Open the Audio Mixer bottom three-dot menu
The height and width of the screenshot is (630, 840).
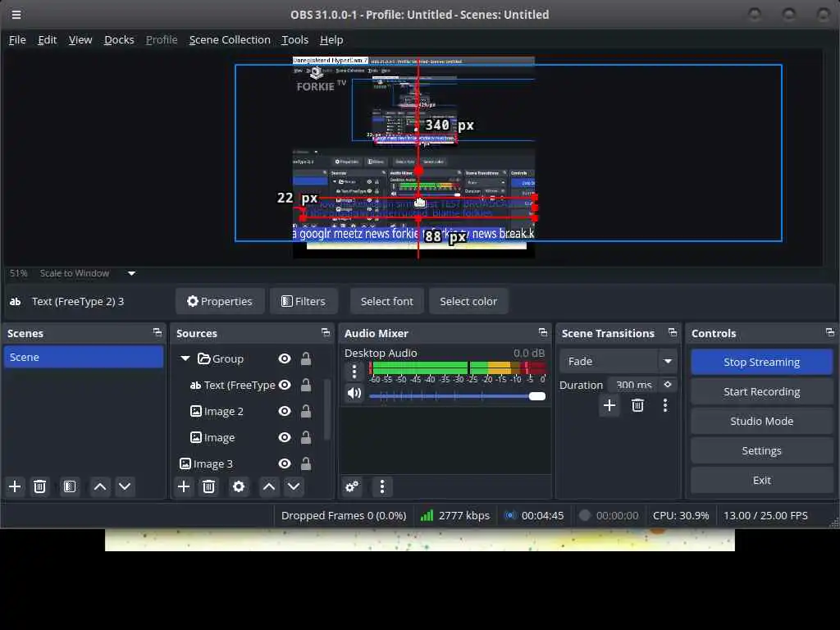click(382, 486)
